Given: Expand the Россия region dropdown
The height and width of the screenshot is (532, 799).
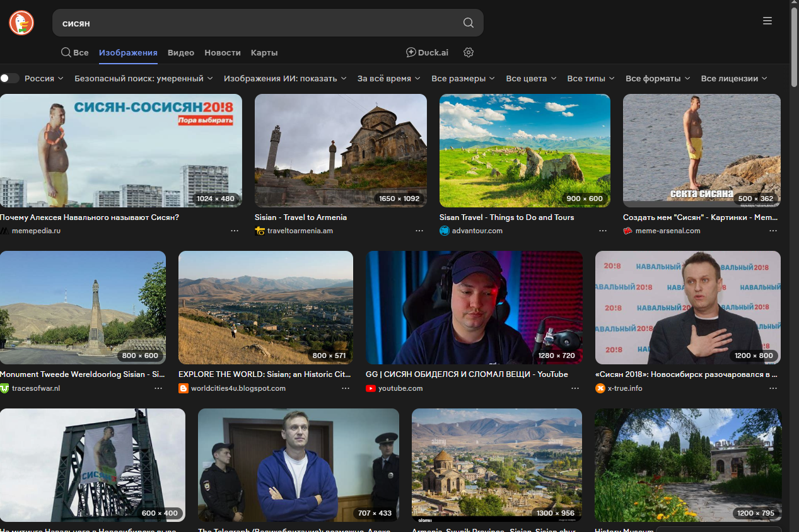Looking at the screenshot, I should (x=44, y=78).
